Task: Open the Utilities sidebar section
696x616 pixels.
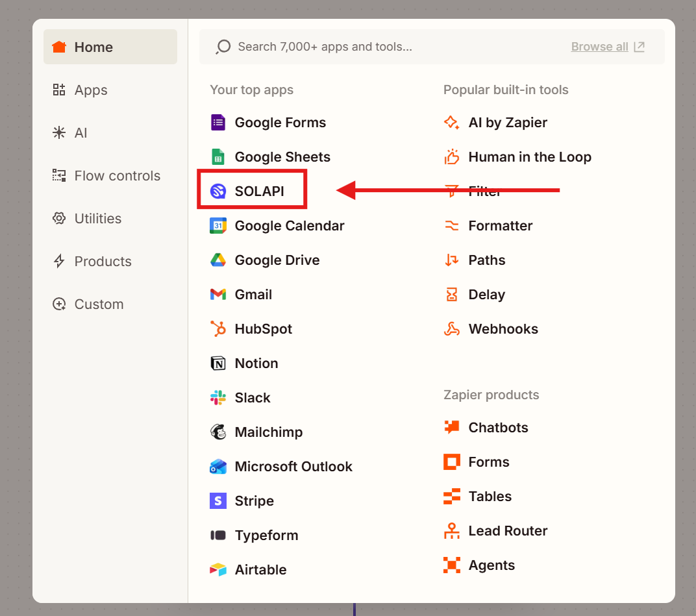Action: [x=97, y=219]
